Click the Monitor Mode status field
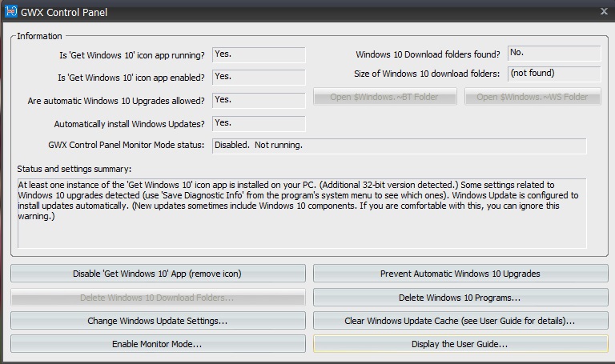 point(398,146)
